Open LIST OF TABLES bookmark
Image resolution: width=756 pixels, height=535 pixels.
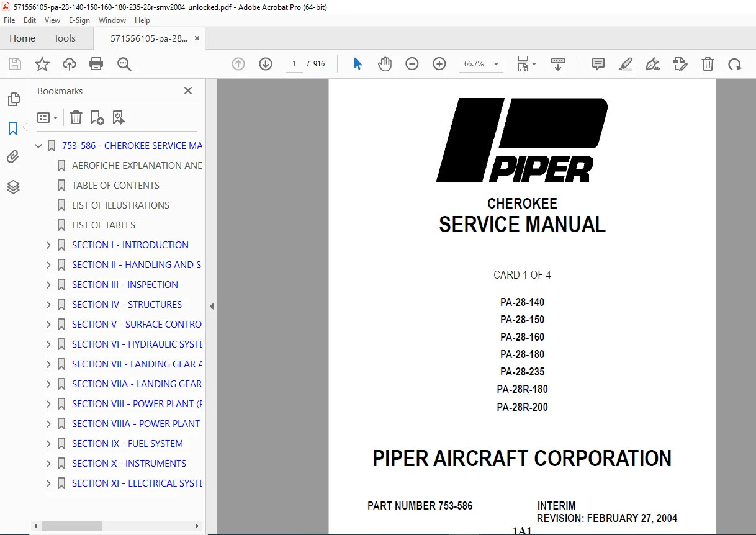click(x=104, y=225)
